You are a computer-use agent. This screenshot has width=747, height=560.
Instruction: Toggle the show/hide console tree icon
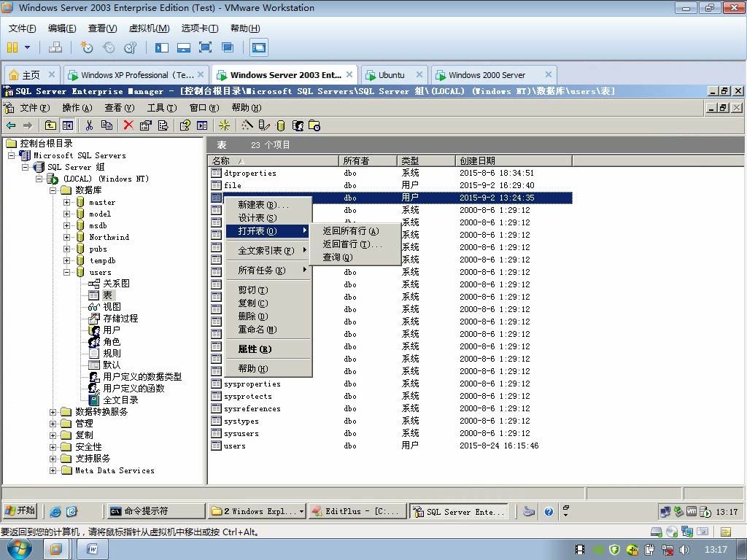coord(68,125)
